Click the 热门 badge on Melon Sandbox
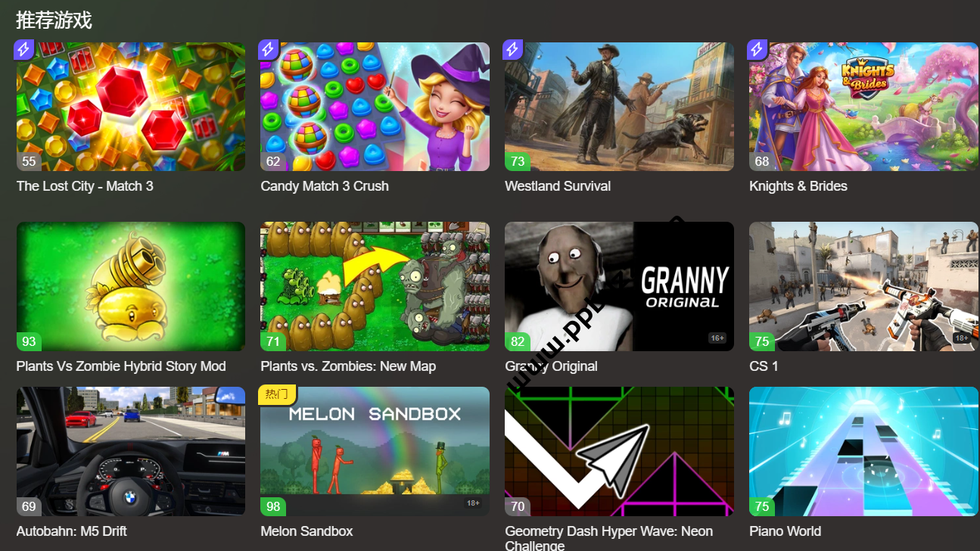This screenshot has width=980, height=551. tap(278, 394)
